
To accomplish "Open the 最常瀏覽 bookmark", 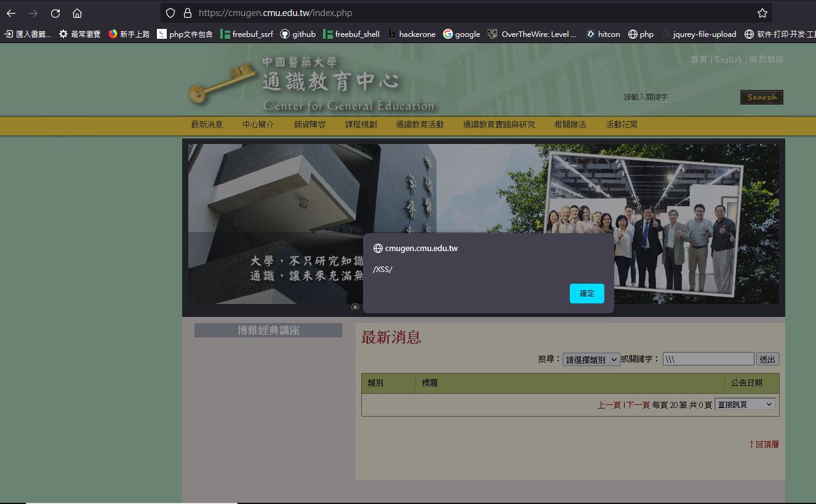I will 80,34.
